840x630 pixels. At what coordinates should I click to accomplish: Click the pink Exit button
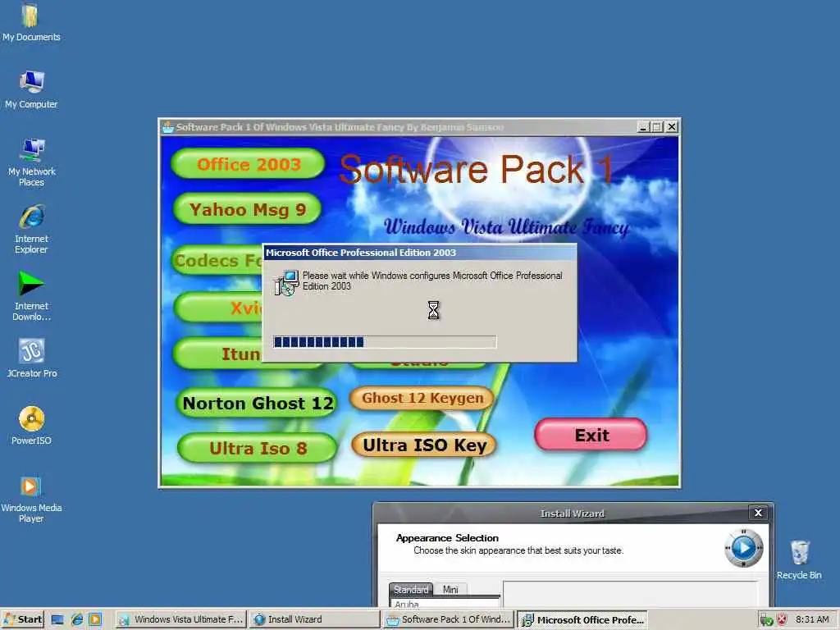(591, 435)
